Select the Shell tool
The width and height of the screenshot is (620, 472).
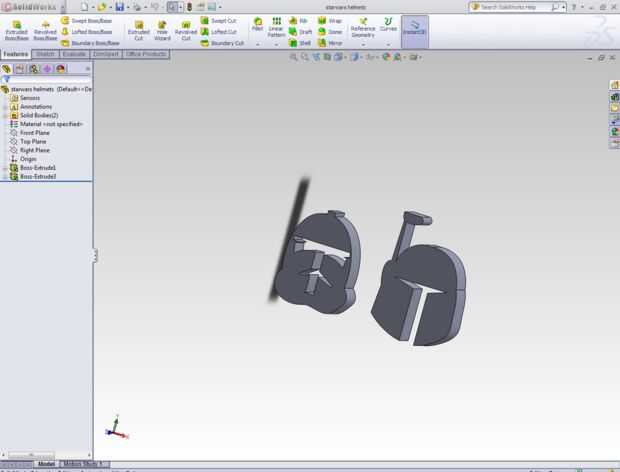point(300,43)
